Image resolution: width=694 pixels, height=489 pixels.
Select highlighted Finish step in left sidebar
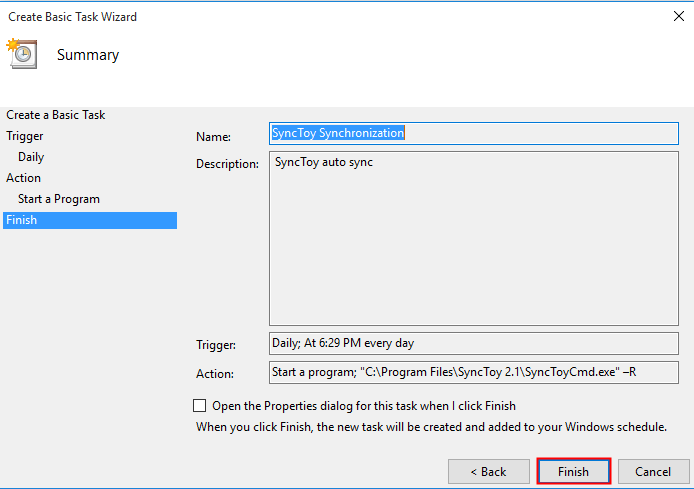(22, 220)
